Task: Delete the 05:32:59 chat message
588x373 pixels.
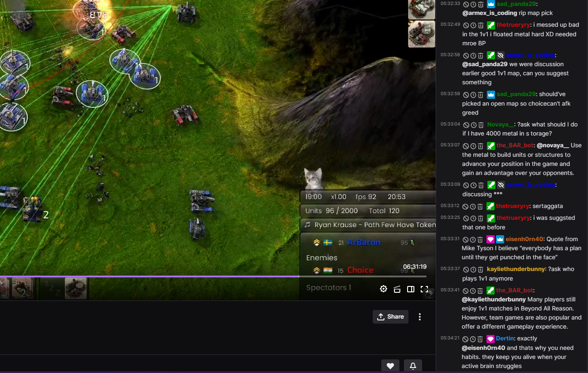Action: [x=481, y=95]
